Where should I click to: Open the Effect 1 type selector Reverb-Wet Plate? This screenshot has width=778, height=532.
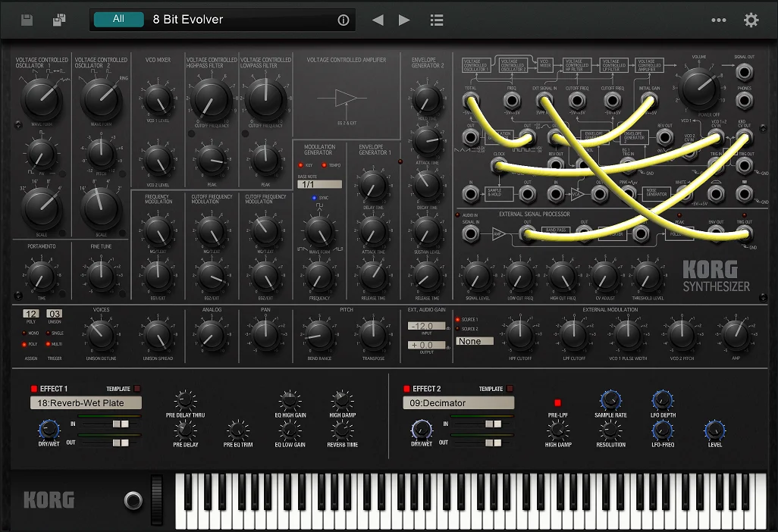tap(86, 403)
